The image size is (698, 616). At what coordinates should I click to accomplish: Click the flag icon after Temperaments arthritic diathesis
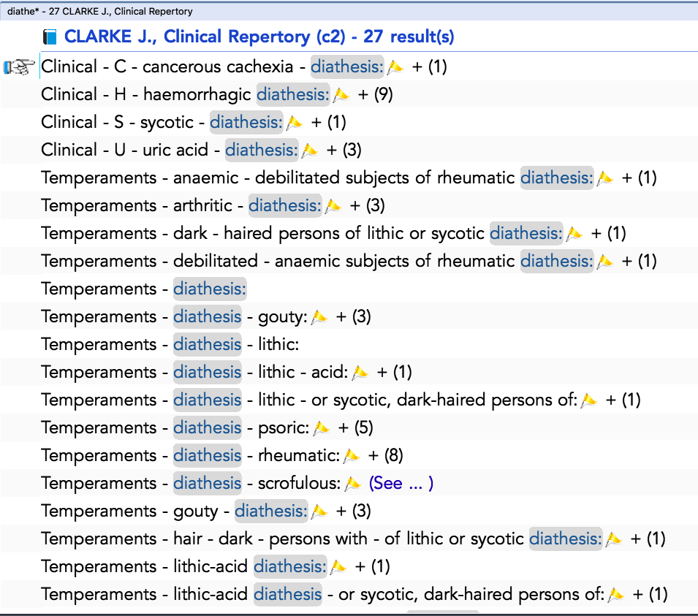(x=333, y=206)
